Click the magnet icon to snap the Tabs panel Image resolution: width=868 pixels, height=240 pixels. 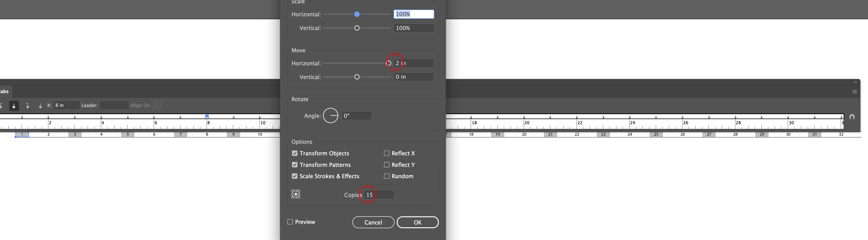pyautogui.click(x=852, y=117)
